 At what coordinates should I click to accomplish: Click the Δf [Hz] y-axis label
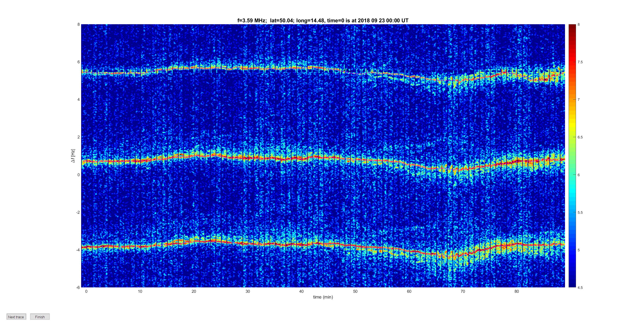point(73,156)
